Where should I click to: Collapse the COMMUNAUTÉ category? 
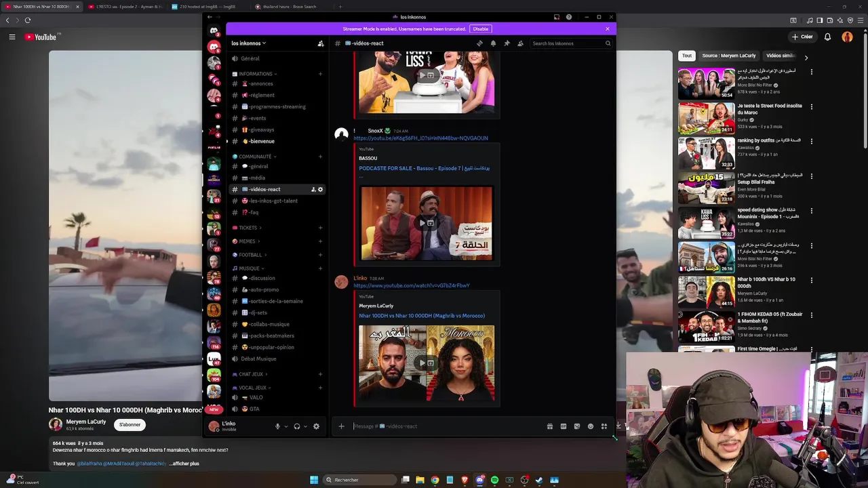[253, 157]
